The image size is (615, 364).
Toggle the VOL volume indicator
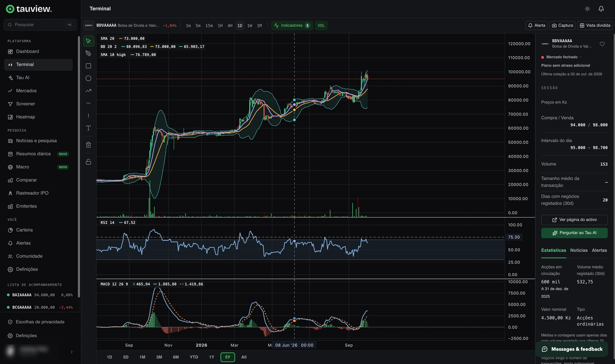point(321,26)
